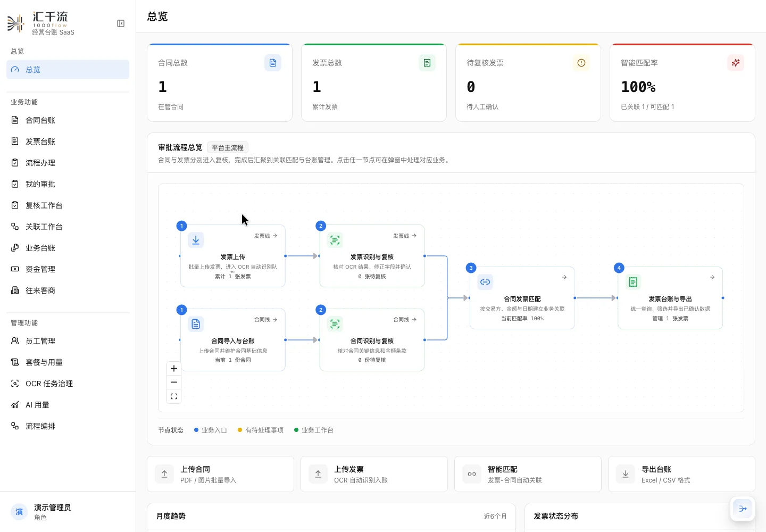This screenshot has height=532, width=766.
Task: Open 流程编排 in the sidebar
Action: [x=68, y=426]
